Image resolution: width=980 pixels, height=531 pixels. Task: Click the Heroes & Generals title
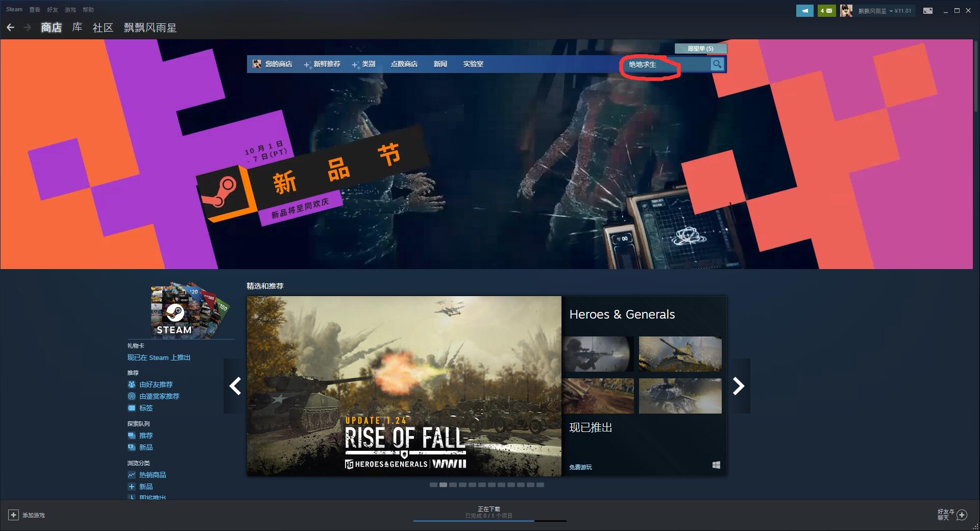pyautogui.click(x=622, y=315)
